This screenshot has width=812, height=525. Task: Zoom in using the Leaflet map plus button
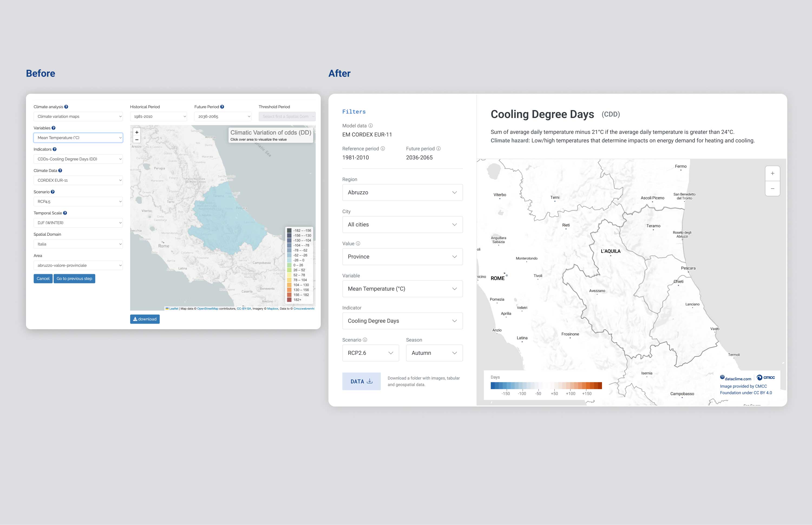click(136, 132)
